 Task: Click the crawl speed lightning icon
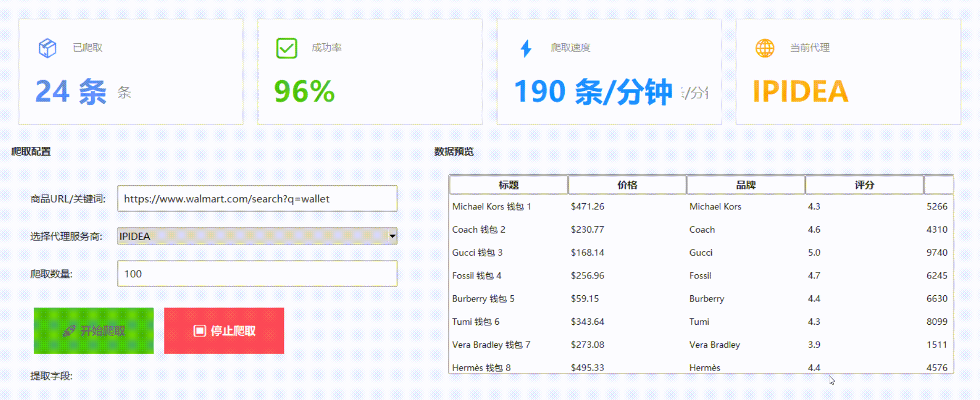[x=526, y=48]
